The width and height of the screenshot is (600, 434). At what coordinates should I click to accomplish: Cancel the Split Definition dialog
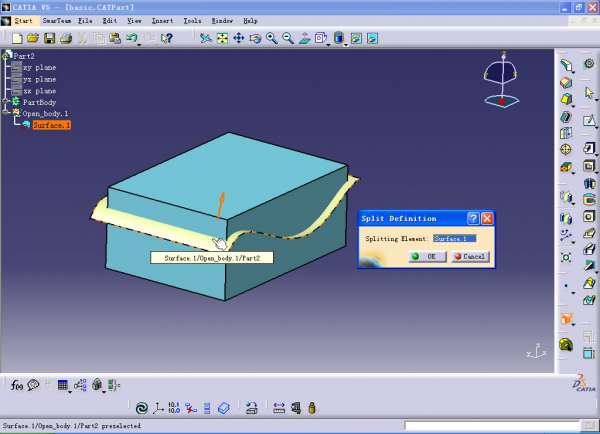tap(469, 256)
